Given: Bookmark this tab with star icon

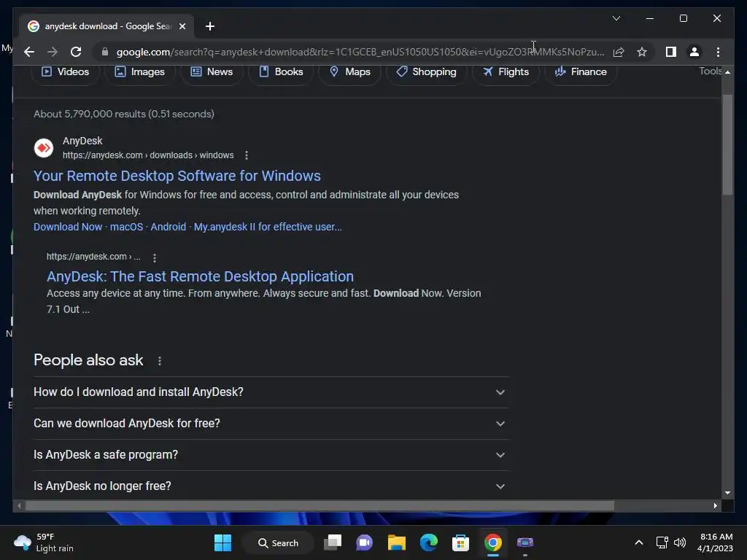Looking at the screenshot, I should 642,52.
